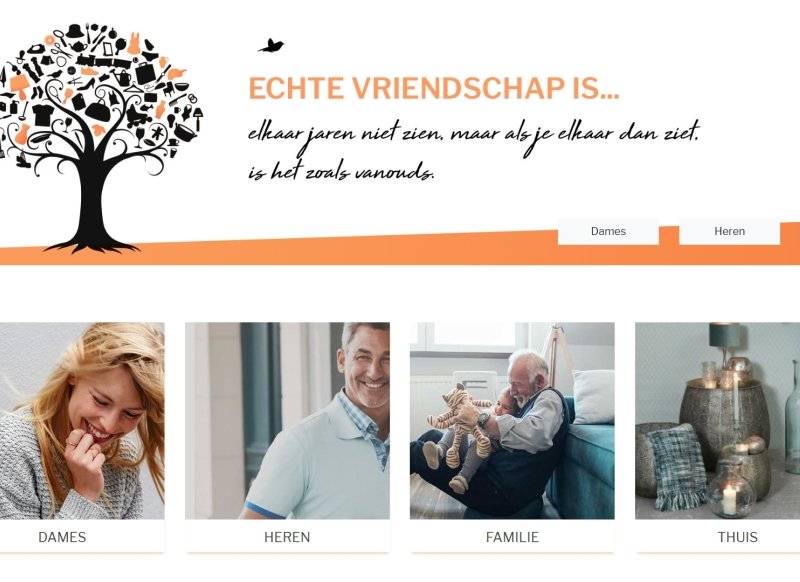The width and height of the screenshot is (800, 582).
Task: Go to the FAMILIE category label
Action: pos(512,537)
